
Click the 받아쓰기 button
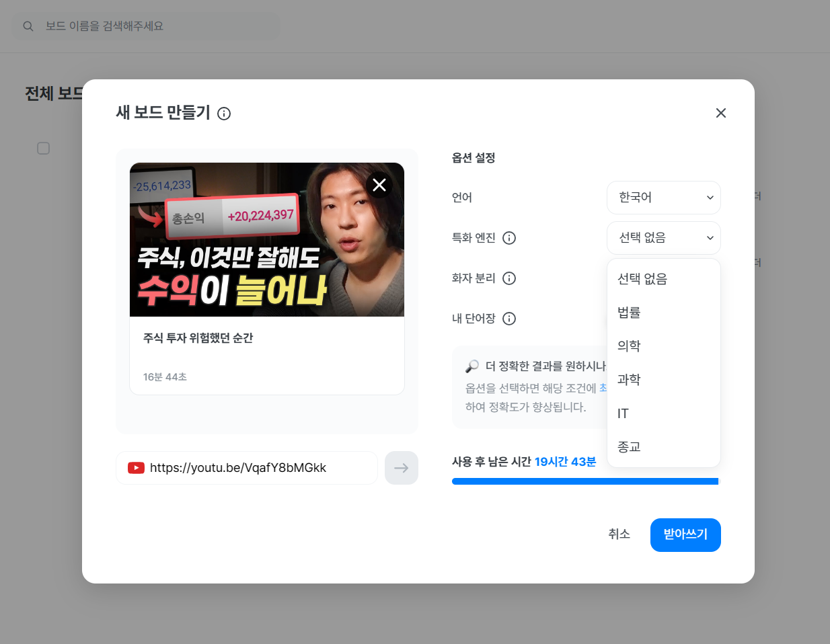click(x=685, y=535)
